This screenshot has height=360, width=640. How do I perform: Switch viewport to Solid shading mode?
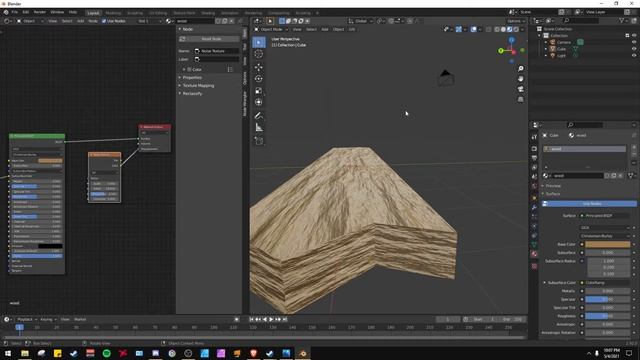503,29
